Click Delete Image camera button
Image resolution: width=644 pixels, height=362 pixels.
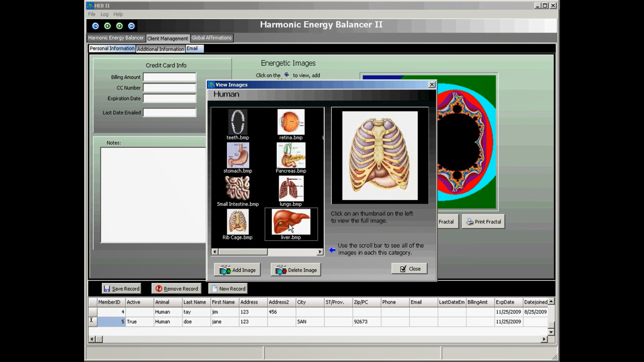coord(296,270)
